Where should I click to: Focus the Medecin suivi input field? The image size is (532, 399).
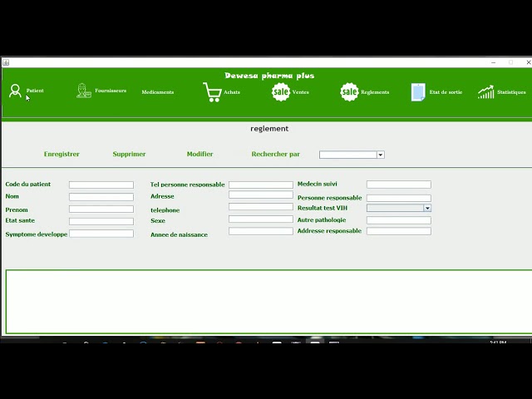click(399, 185)
